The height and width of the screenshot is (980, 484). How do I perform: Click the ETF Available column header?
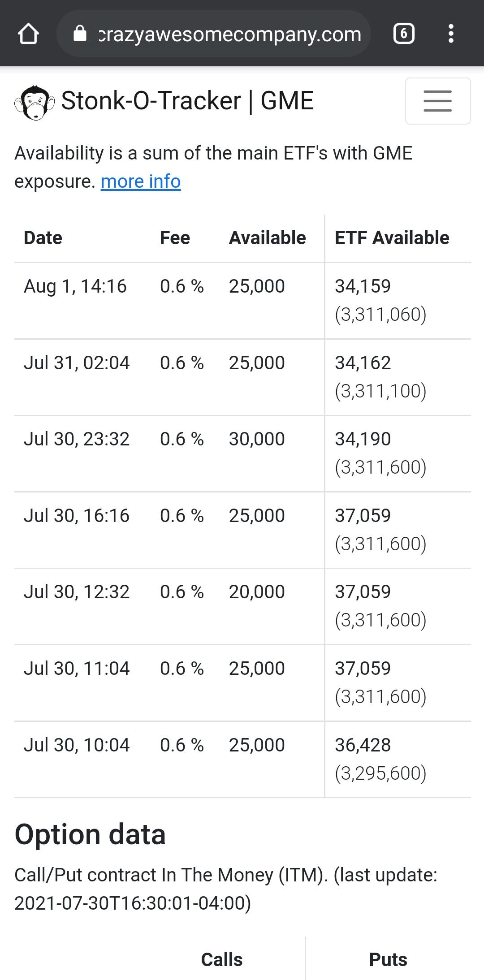click(392, 238)
